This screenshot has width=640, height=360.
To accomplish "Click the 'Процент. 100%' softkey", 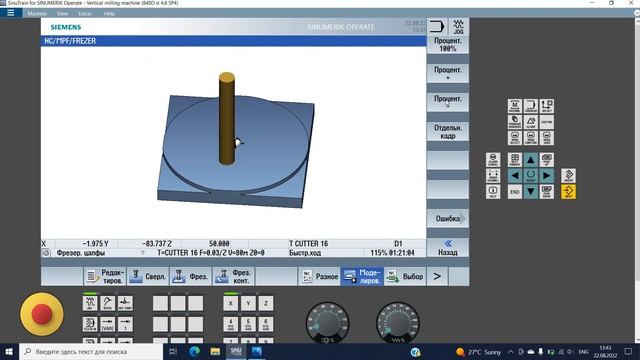I will click(448, 44).
